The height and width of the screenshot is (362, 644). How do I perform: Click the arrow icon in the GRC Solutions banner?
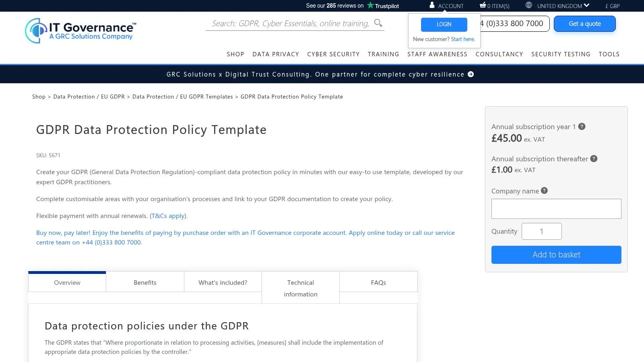click(470, 74)
